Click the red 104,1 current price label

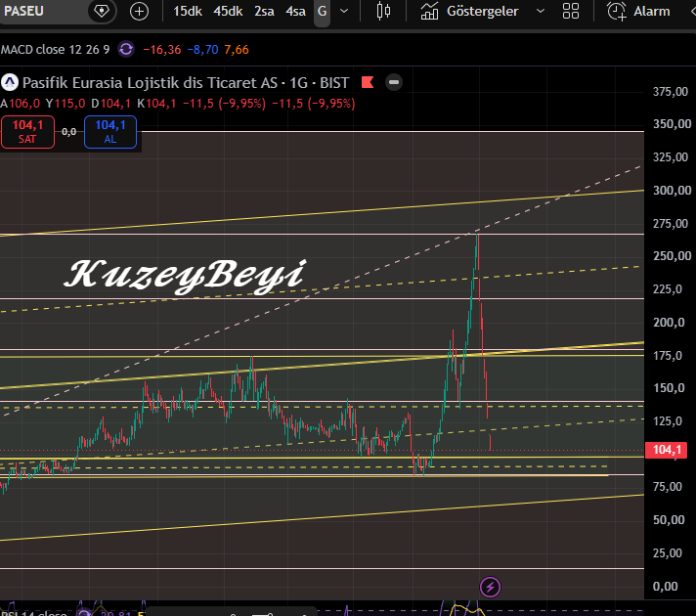point(666,450)
